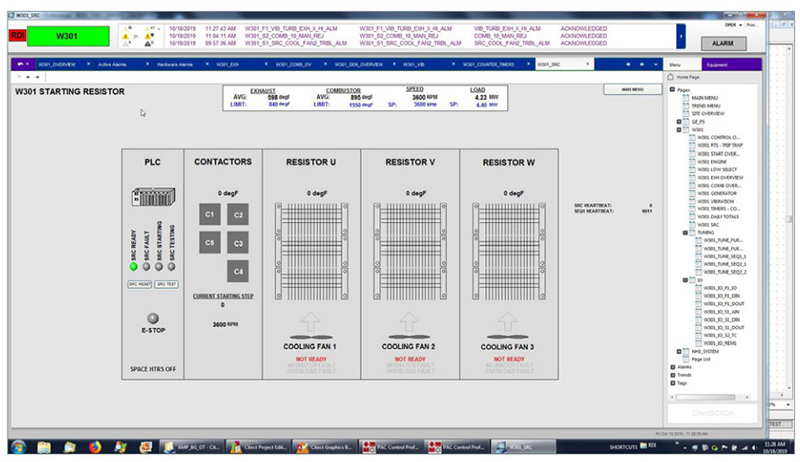800x462 pixels.
Task: Switch to the W301_VIB tab
Action: point(413,64)
